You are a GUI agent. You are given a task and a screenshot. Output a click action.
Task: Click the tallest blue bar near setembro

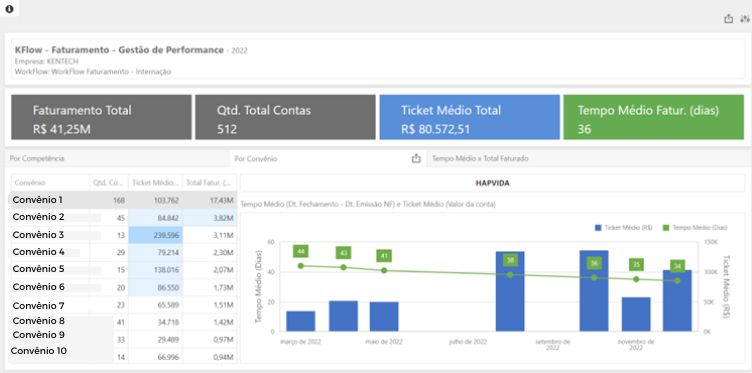[594, 291]
